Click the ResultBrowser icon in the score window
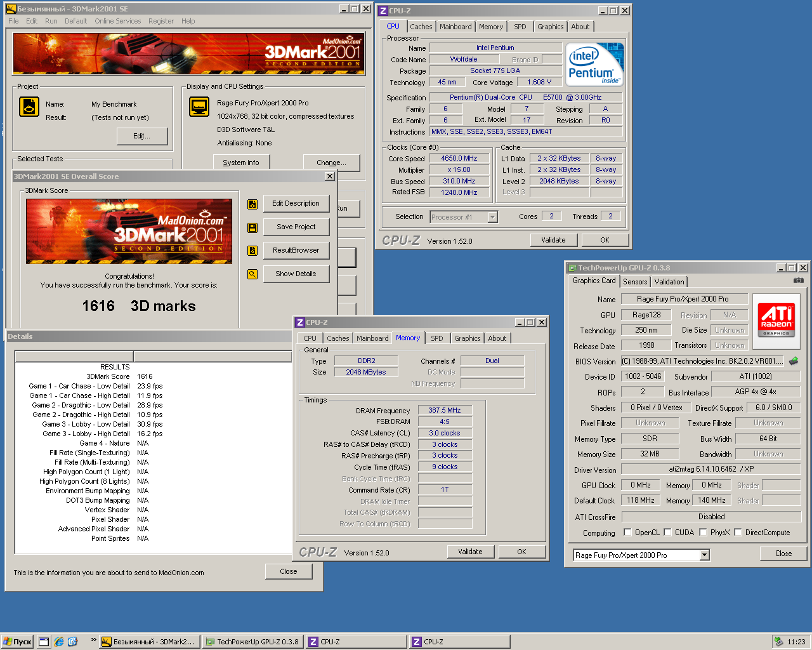The height and width of the screenshot is (650, 812). [x=252, y=251]
